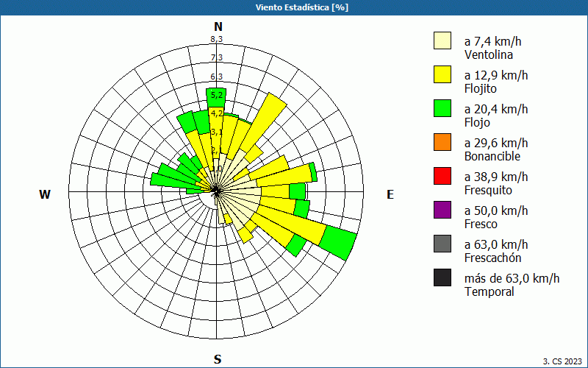
Task: Click the green Flojo legend swatch
Action: click(x=442, y=108)
